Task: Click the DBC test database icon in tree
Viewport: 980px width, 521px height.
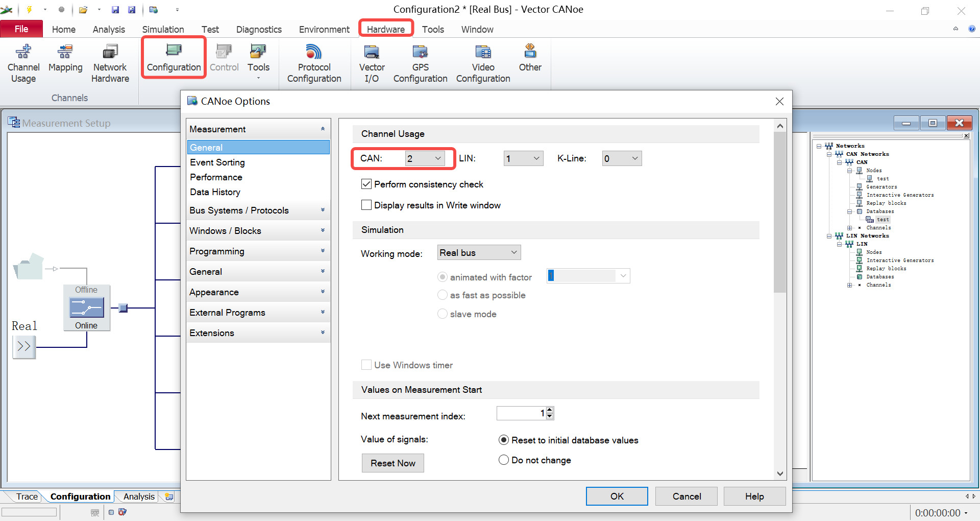Action: click(870, 220)
